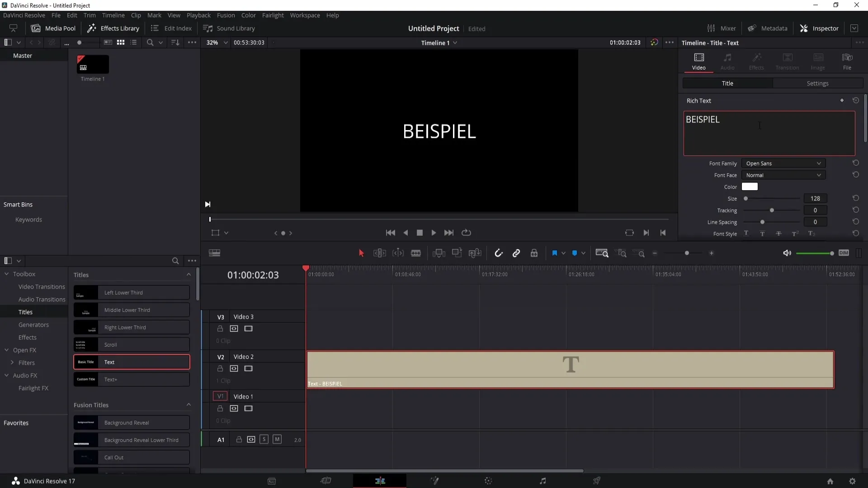Open the Inspector panel
868x488 pixels.
click(826, 28)
